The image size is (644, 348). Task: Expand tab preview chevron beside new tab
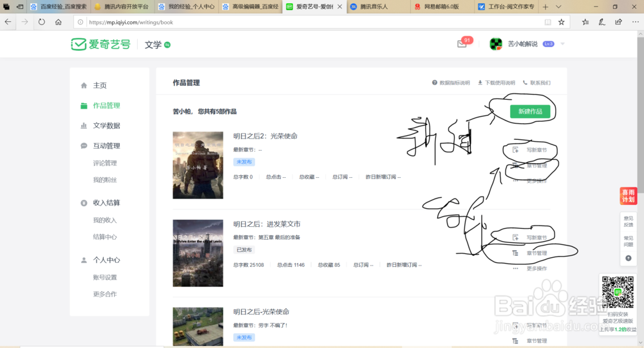point(558,6)
